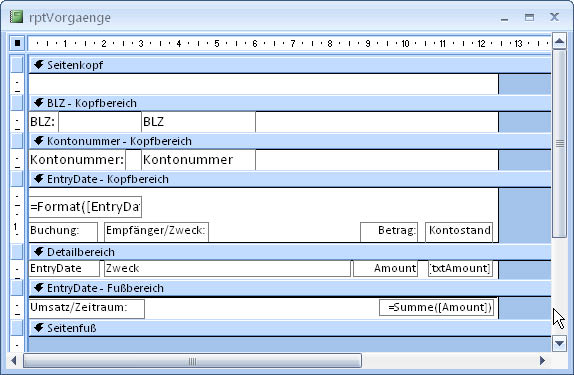Click the vertical scrollbar down arrow

point(559,343)
